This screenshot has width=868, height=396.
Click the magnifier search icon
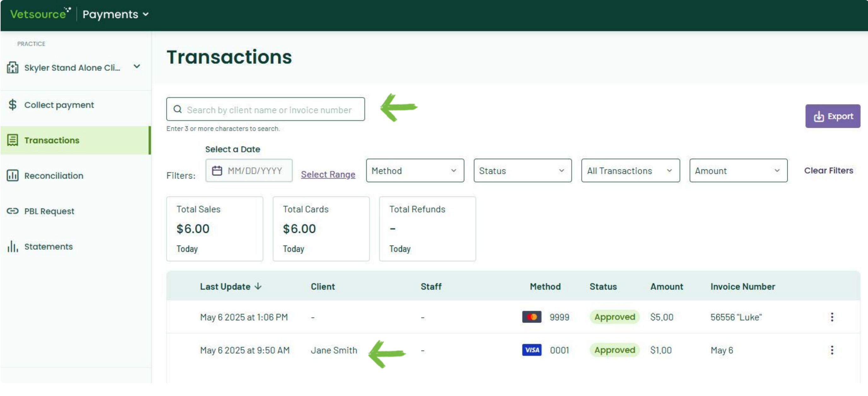tap(177, 109)
